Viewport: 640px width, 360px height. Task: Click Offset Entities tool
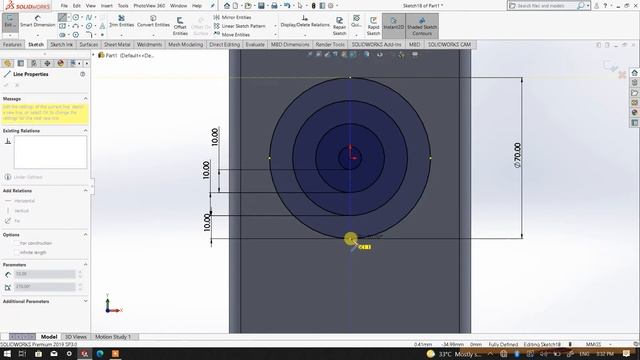click(180, 26)
